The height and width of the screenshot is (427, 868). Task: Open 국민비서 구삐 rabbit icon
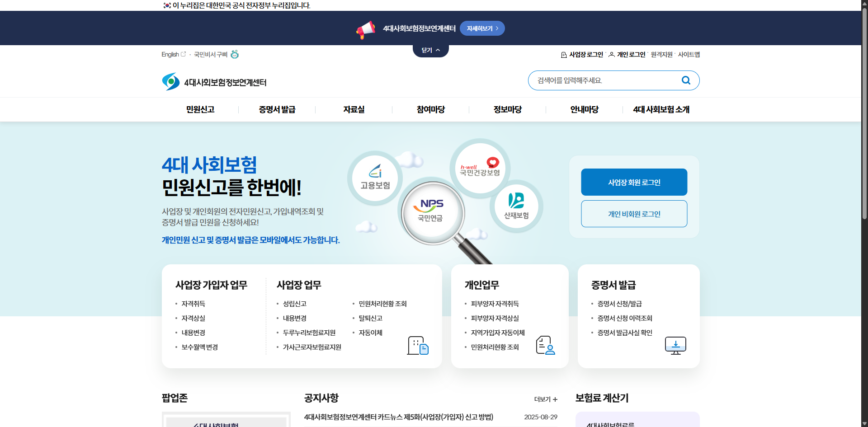tap(235, 54)
